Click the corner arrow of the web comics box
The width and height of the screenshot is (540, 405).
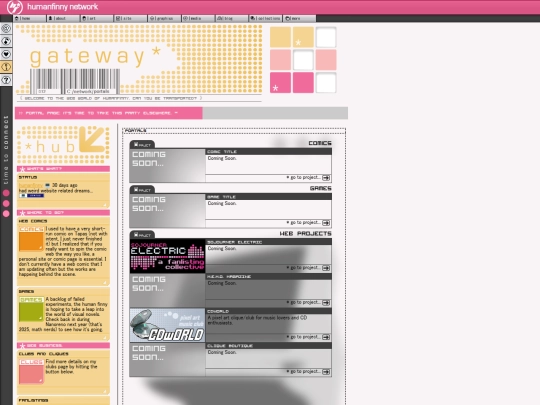105,283
